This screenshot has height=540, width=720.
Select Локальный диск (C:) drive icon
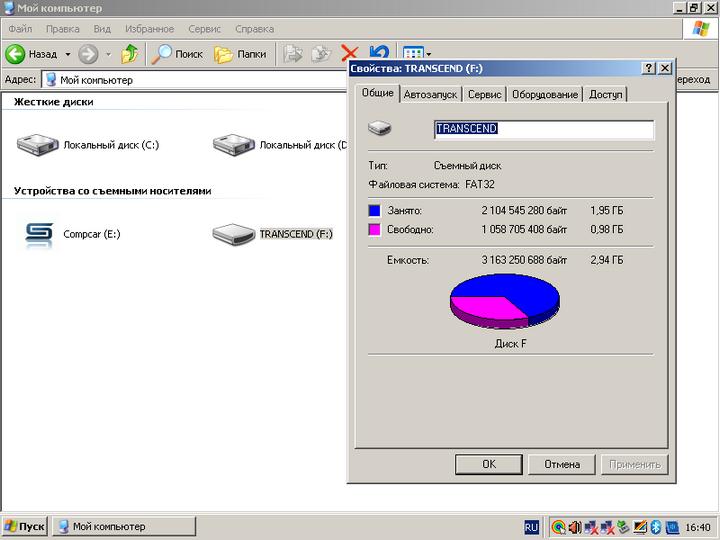tap(38, 145)
